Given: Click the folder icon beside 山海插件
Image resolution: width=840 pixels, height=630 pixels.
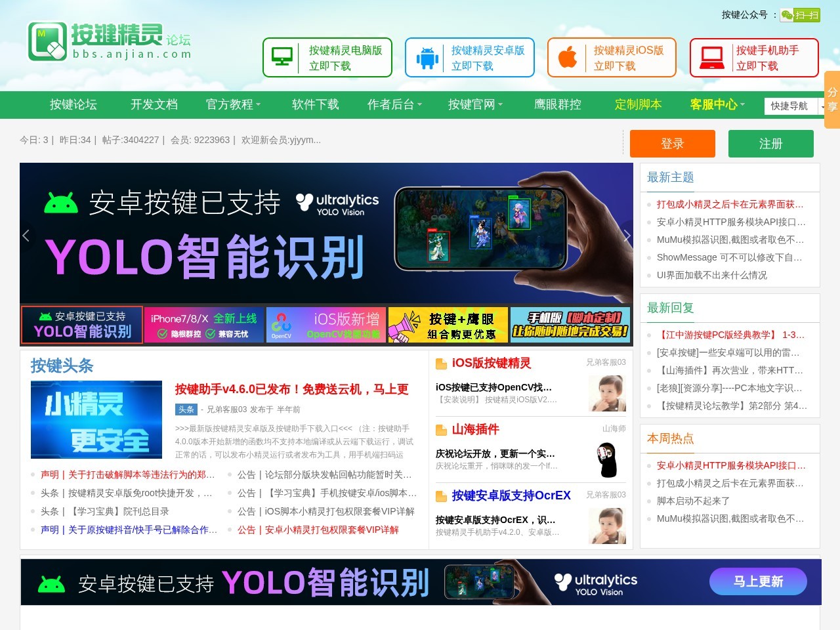Looking at the screenshot, I should (x=441, y=430).
